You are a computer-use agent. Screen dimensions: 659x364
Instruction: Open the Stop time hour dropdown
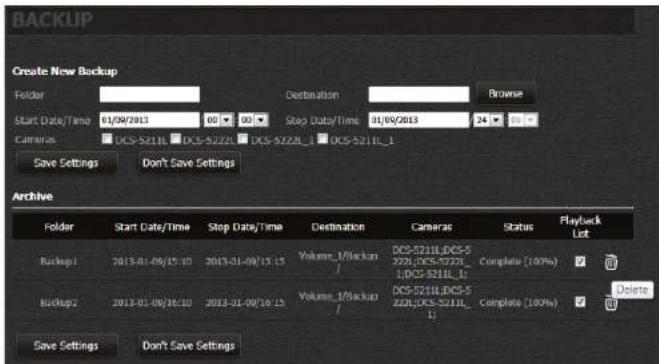point(488,120)
